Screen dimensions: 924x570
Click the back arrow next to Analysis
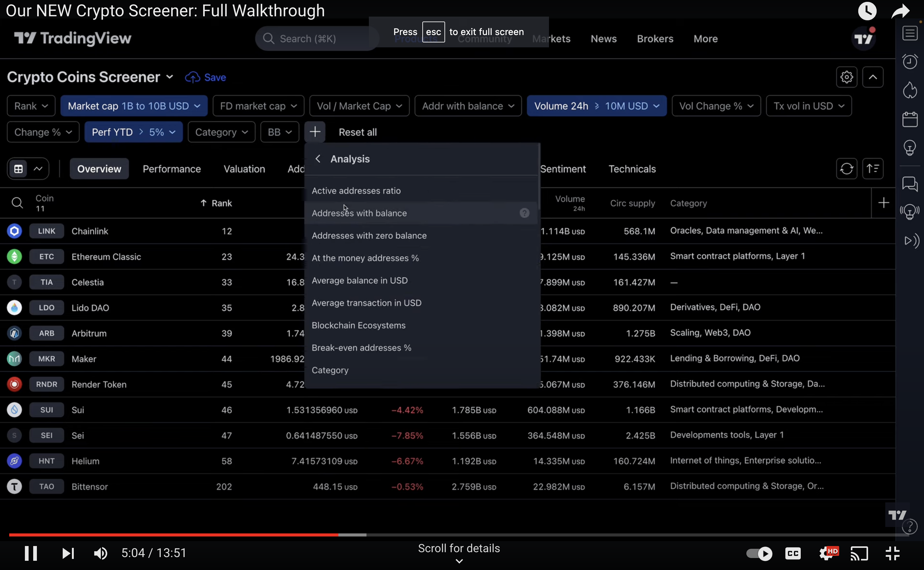318,159
